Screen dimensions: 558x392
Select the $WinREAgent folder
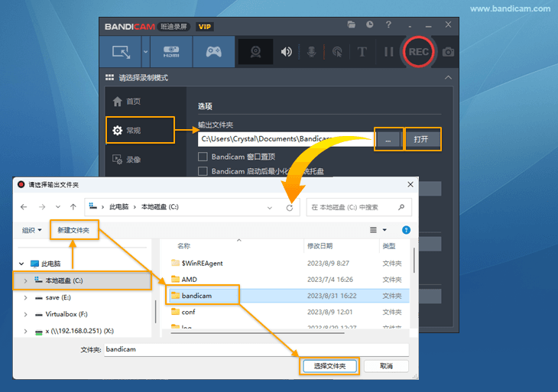202,263
